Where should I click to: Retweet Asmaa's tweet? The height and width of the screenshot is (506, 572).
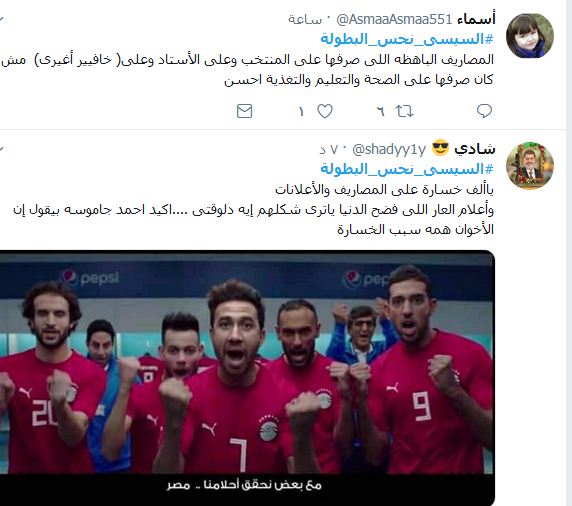pos(405,111)
